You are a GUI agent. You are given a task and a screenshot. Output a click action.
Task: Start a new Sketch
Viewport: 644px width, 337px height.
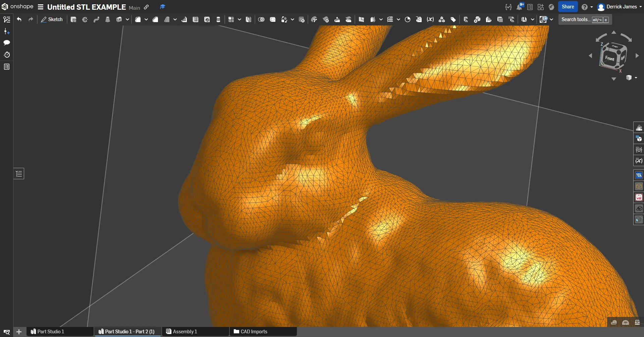click(52, 19)
